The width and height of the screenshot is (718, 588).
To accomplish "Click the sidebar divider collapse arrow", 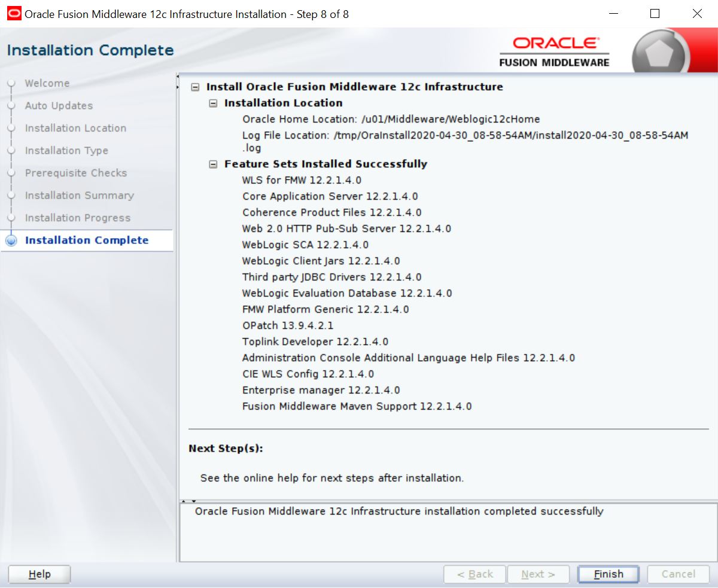I will 178,81.
